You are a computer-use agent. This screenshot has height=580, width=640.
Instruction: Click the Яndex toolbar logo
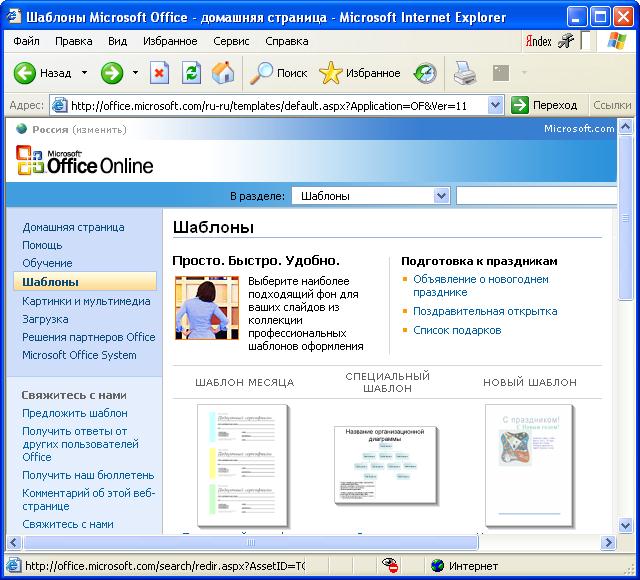tap(538, 41)
